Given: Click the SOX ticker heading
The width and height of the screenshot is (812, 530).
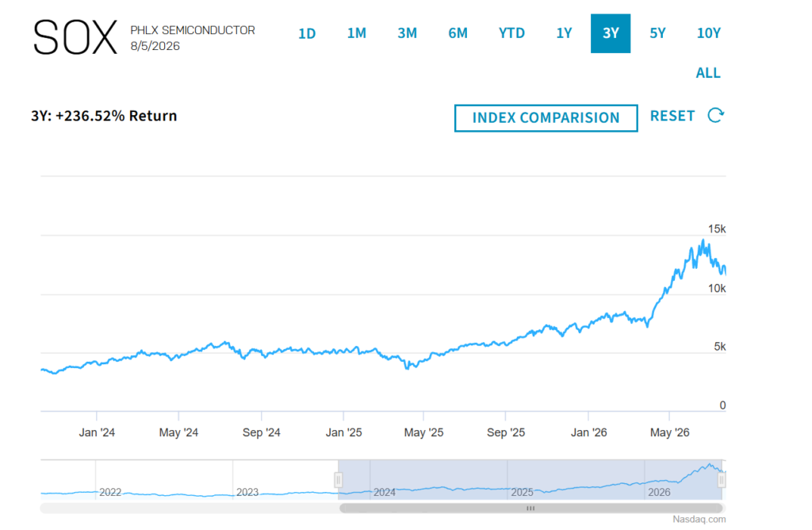Looking at the screenshot, I should click(75, 37).
